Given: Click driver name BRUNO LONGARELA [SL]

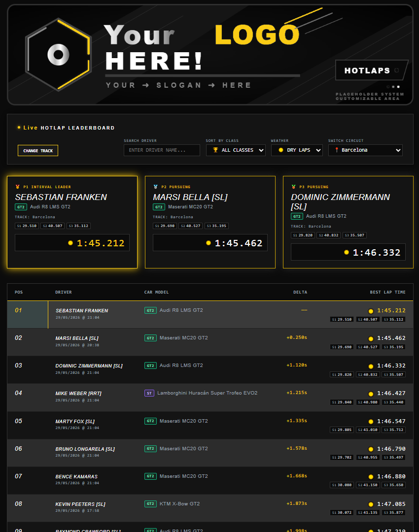Looking at the screenshot, I should click(x=85, y=449).
